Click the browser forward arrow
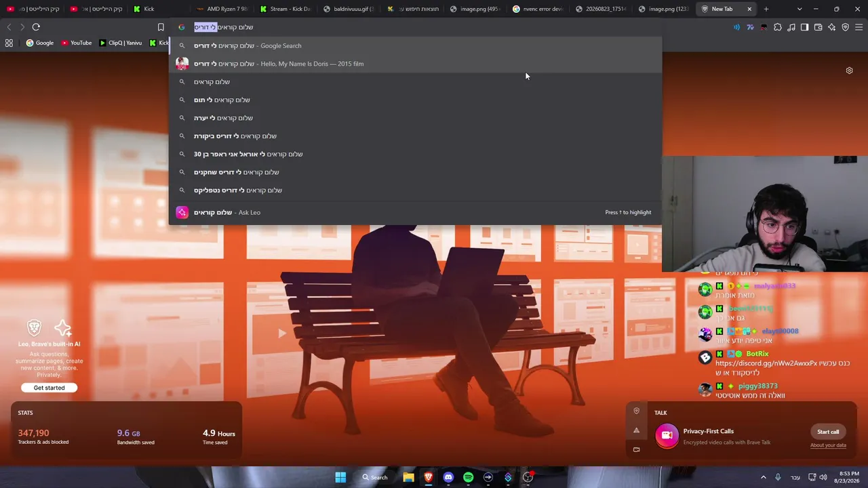 [x=22, y=27]
